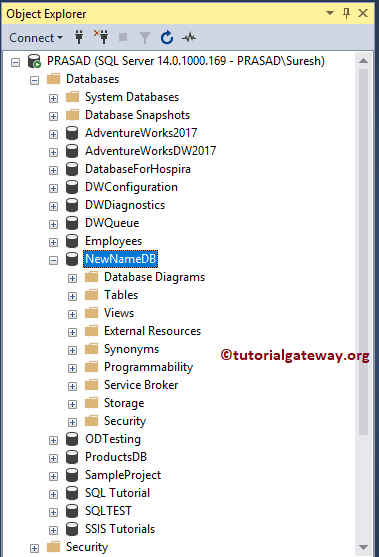Click the AdventureWorksDW2017 database cylinder icon
Viewport: 379px width, 557px height.
coord(72,151)
